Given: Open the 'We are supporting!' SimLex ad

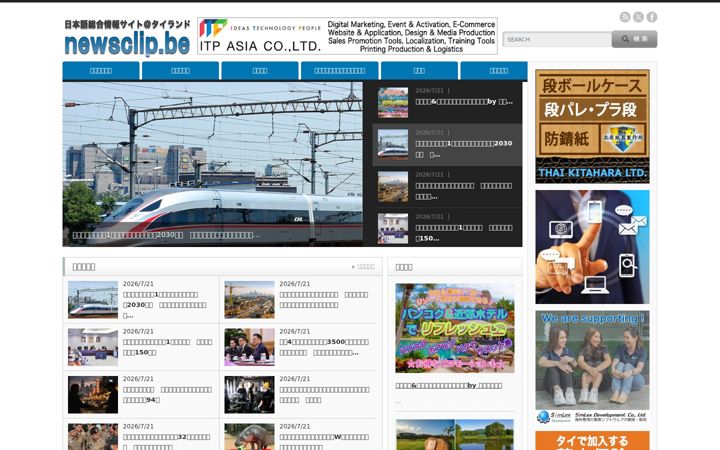Looking at the screenshot, I should click(592, 367).
